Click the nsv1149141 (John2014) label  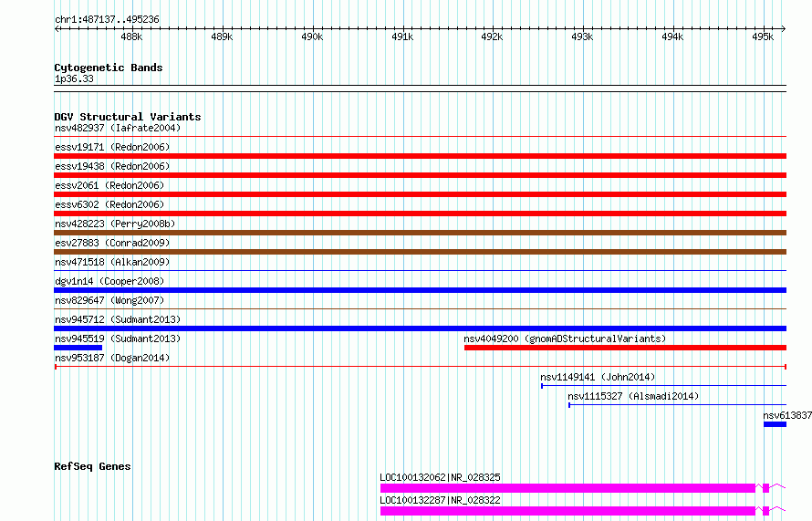coord(598,377)
